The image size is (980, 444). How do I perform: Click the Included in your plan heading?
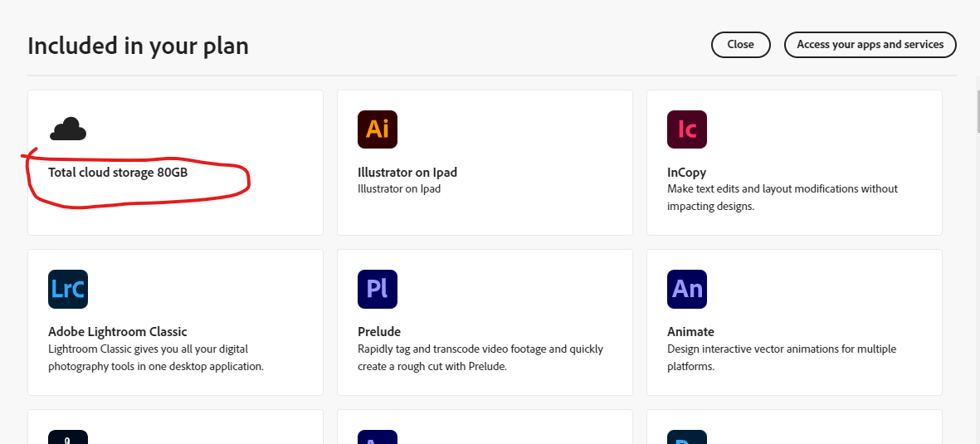pyautogui.click(x=138, y=46)
